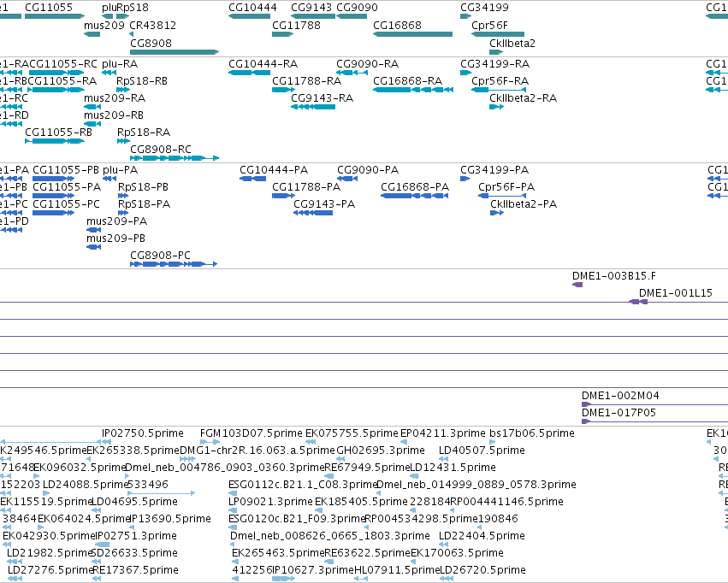The image size is (728, 583).
Task: Open the CG10444-PA protein label
Action: (x=274, y=170)
